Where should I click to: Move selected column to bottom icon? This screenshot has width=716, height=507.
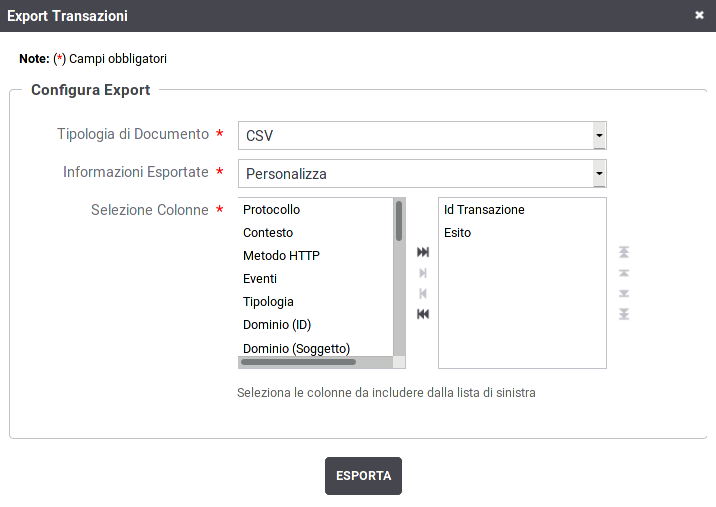click(624, 314)
